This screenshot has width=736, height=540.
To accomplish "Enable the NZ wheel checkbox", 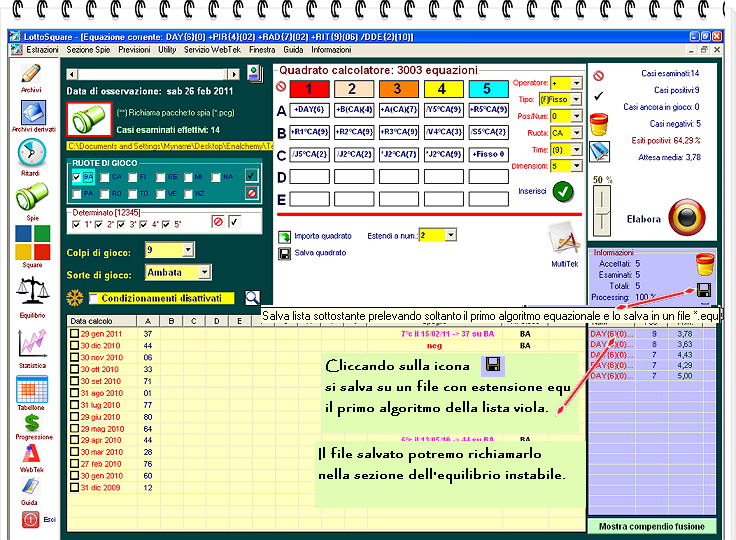I will pyautogui.click(x=188, y=194).
